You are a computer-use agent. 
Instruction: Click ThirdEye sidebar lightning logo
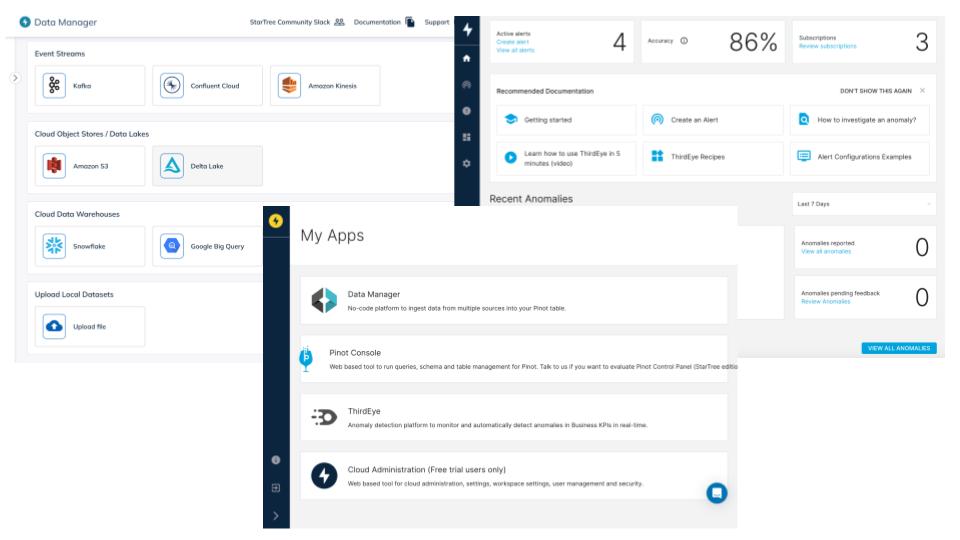467,29
